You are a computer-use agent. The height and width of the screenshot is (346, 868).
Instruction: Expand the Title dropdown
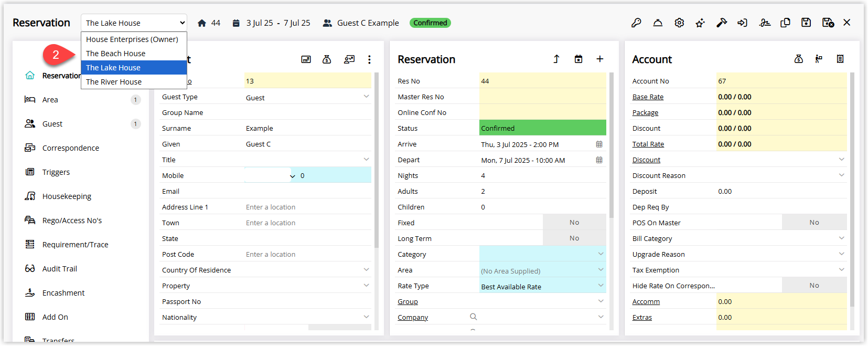366,160
